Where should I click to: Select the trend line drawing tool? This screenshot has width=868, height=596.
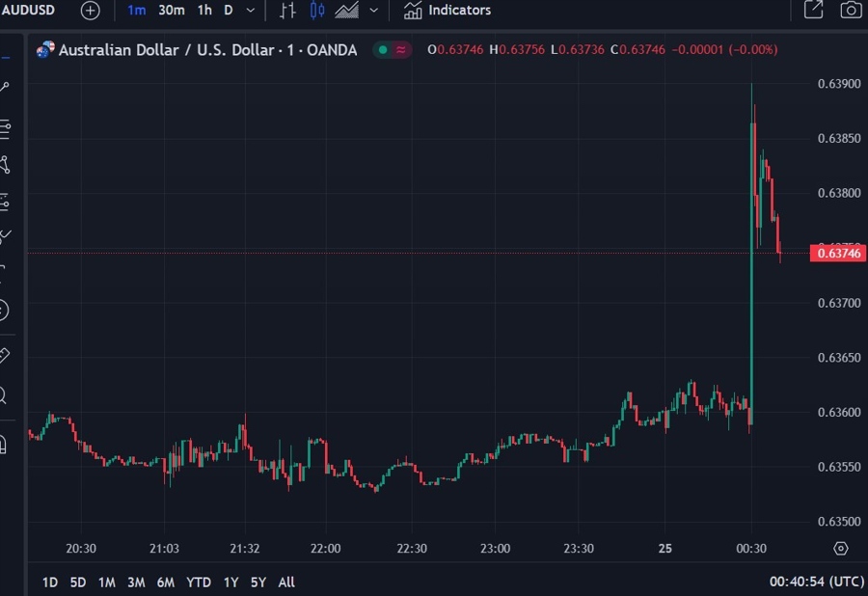[5, 87]
